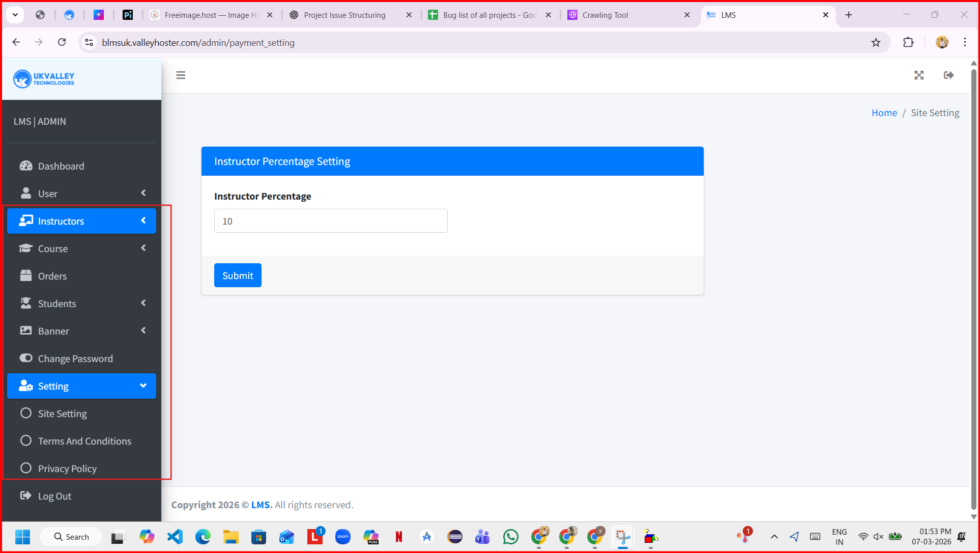Screen dimensions: 980x553
Task: Expand the Course submenu chevron
Action: click(143, 248)
